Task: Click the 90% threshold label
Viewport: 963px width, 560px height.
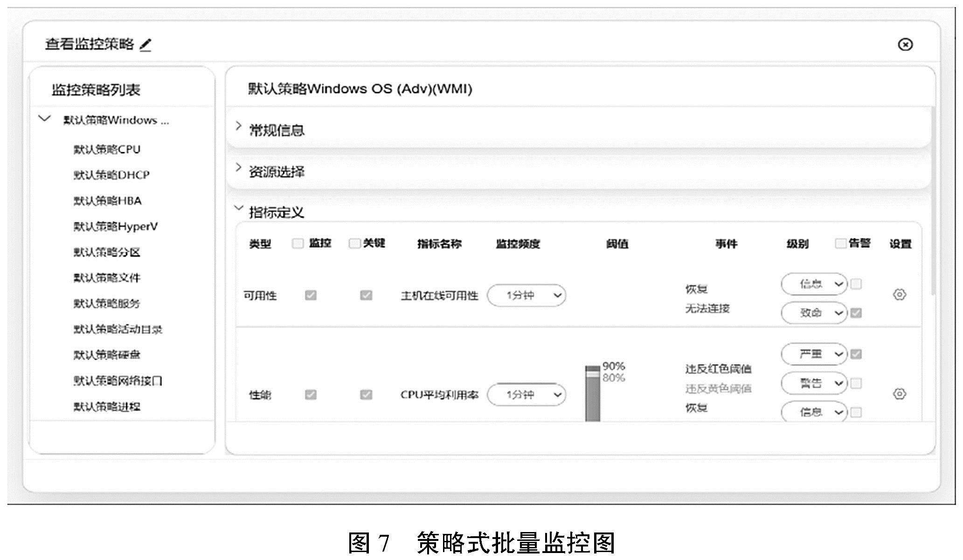Action: 614,366
